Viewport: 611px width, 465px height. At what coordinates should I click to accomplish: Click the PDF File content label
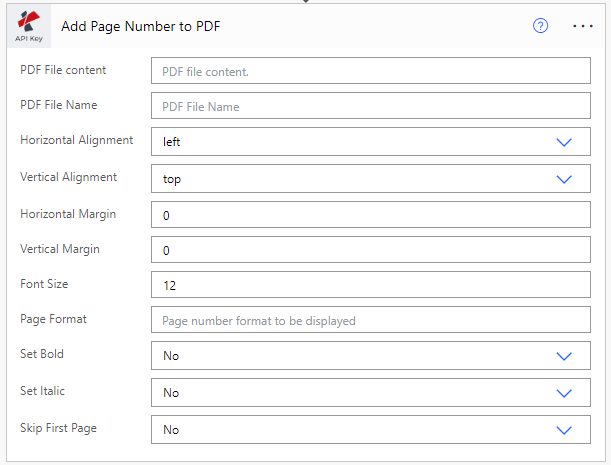pyautogui.click(x=63, y=70)
